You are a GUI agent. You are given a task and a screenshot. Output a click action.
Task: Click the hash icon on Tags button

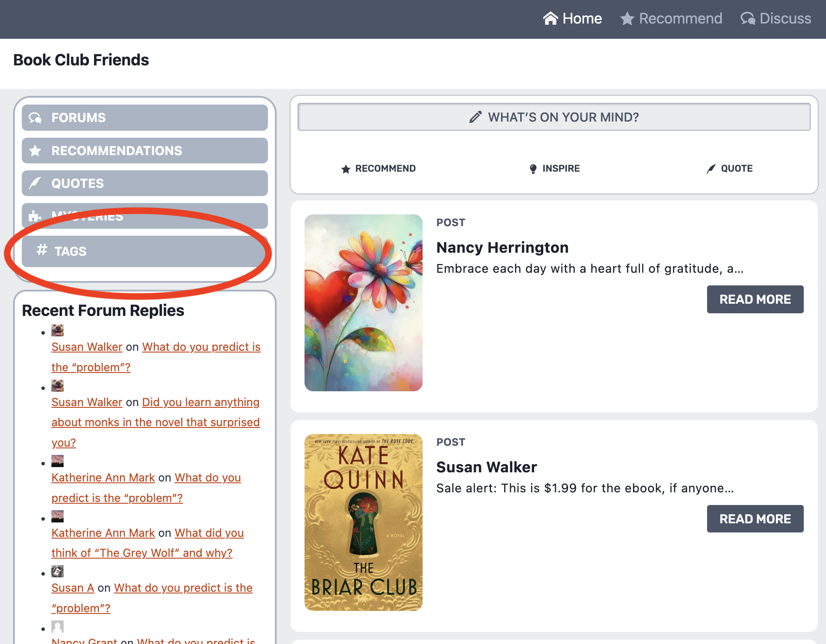[x=42, y=250]
